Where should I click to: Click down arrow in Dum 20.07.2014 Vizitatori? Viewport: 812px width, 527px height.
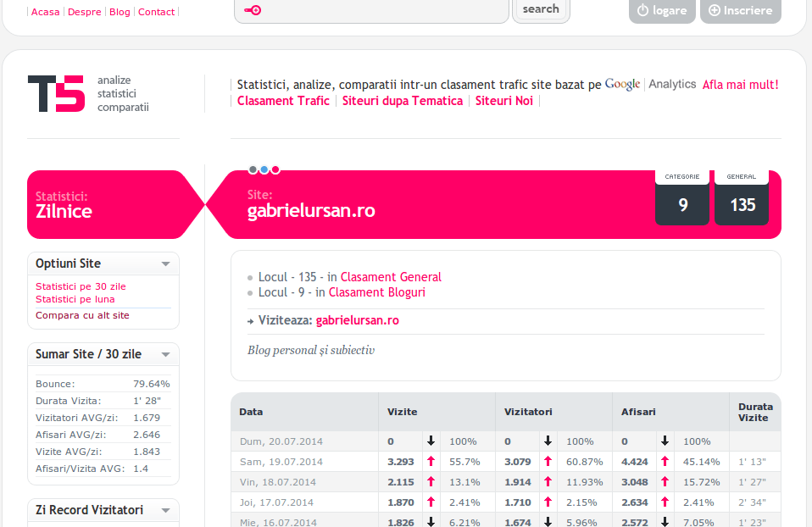click(x=548, y=441)
